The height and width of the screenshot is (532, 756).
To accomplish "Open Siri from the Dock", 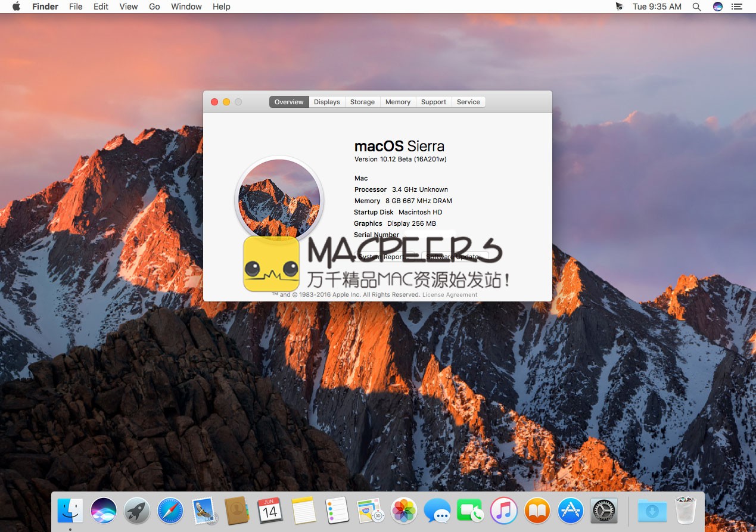I will coord(104,511).
